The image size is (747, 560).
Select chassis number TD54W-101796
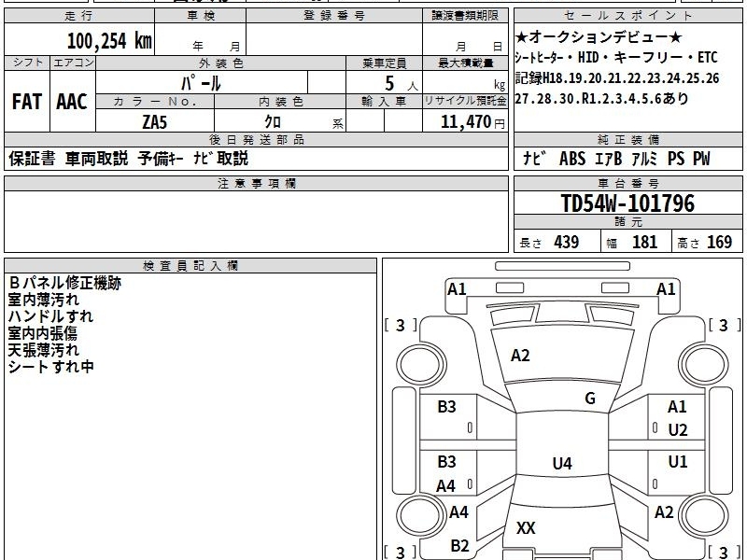(627, 203)
